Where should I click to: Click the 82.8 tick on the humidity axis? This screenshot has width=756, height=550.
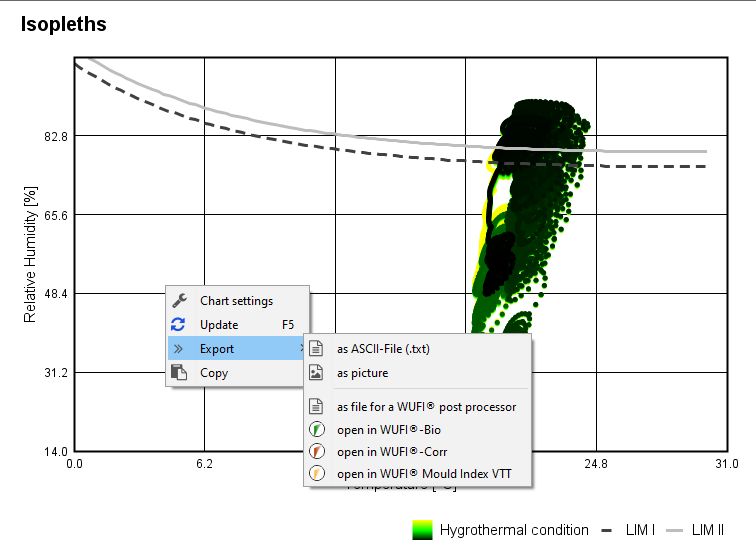click(x=54, y=136)
